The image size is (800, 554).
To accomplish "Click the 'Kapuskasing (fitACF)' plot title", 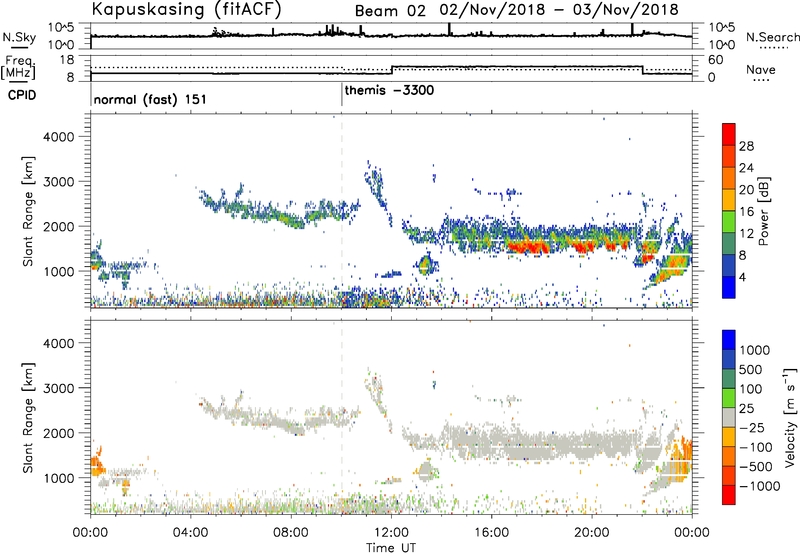I will tap(186, 9).
